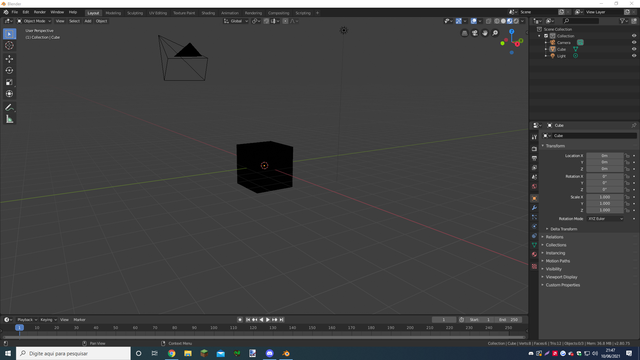Open World properties tab
This screenshot has width=640, height=360.
[x=534, y=187]
